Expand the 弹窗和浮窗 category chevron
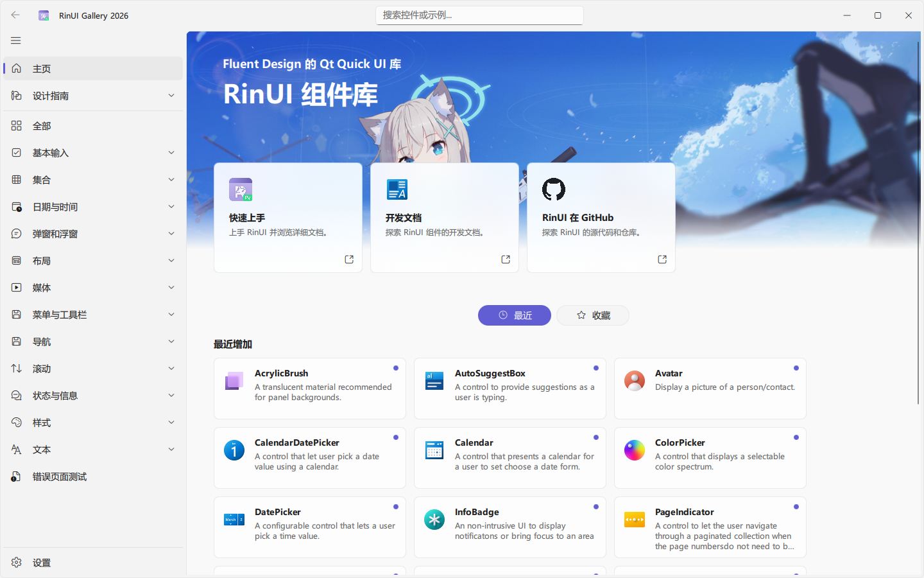Screen dimensions: 924x578 (171, 234)
